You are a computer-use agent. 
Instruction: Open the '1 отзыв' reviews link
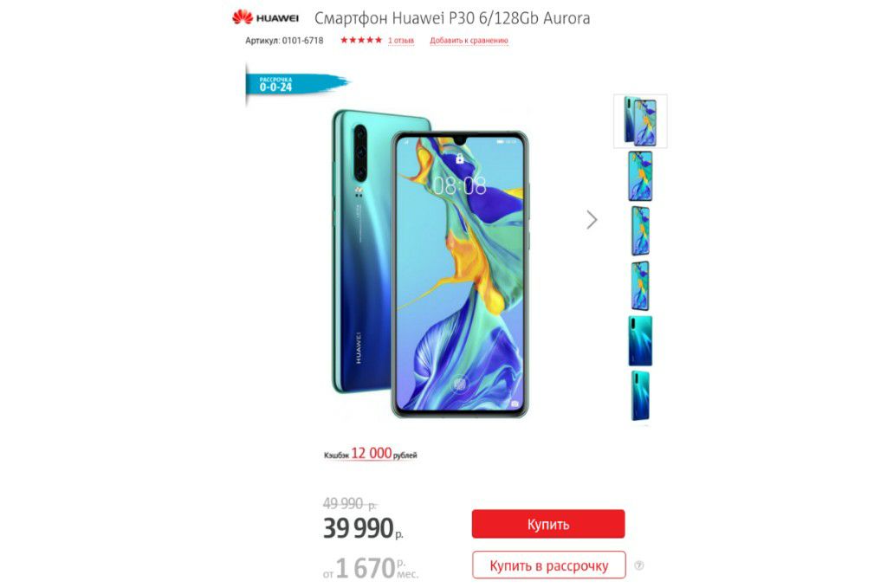pos(401,41)
